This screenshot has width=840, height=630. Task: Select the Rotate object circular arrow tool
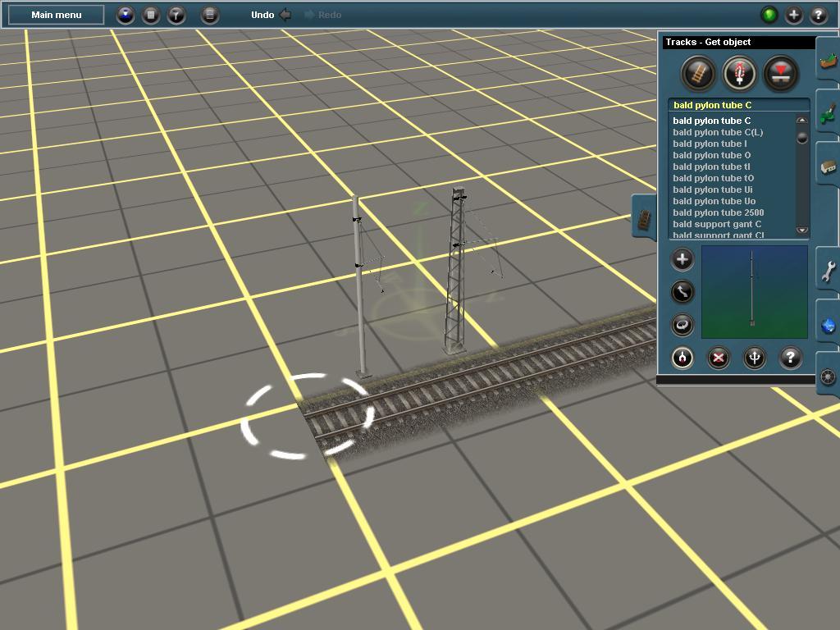682,325
